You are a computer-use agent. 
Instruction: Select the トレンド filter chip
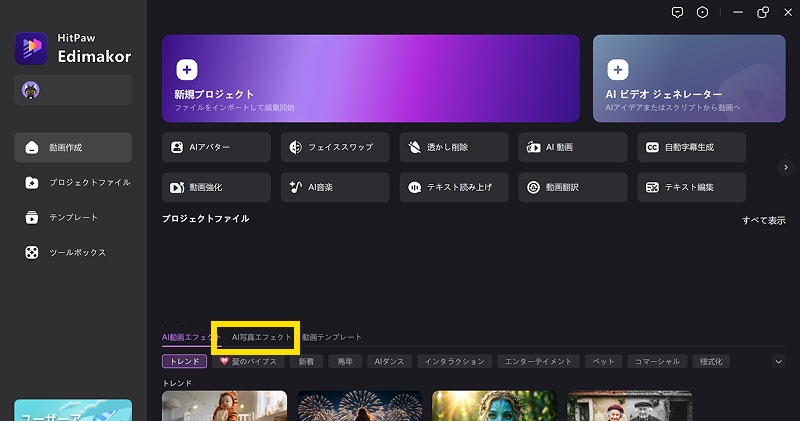tap(185, 361)
